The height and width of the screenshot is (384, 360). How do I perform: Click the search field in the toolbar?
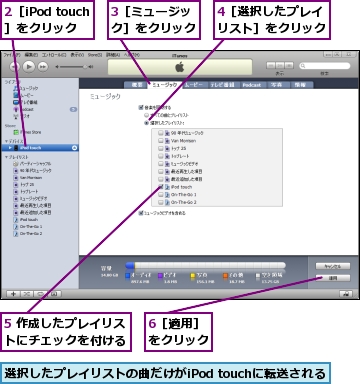(x=325, y=66)
